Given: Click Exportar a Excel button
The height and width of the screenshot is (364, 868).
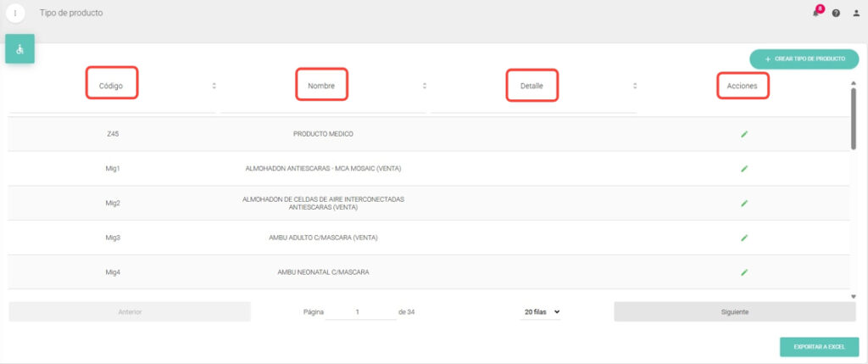Looking at the screenshot, I should click(x=819, y=347).
